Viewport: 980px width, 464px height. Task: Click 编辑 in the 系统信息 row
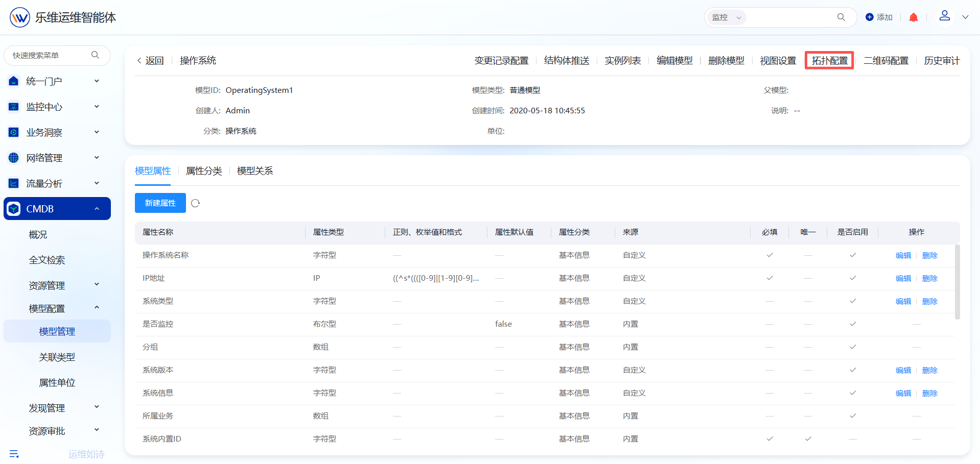(x=903, y=394)
